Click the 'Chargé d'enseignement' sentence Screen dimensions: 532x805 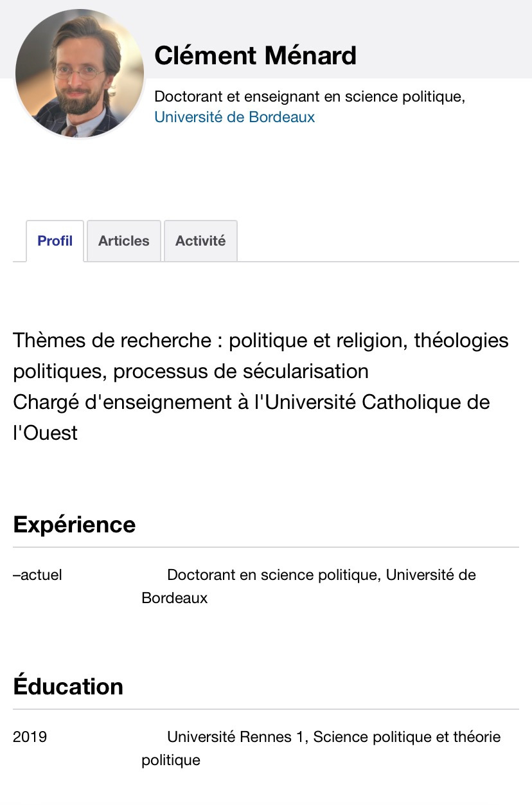(251, 402)
